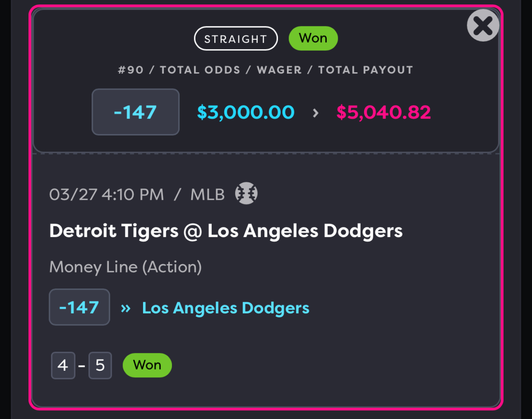Close the bet slip with X icon
The image size is (532, 419).
click(483, 26)
